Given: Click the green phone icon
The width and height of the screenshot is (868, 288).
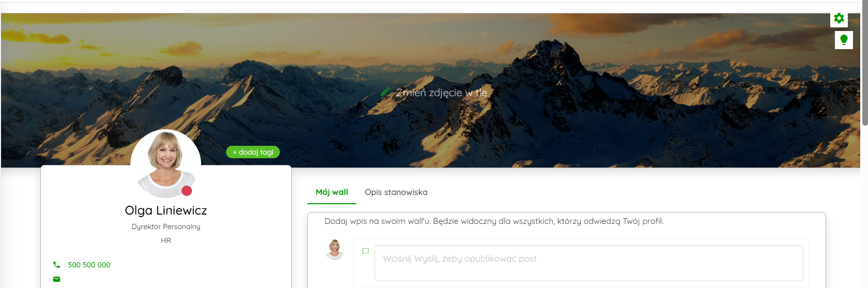Looking at the screenshot, I should click(56, 265).
